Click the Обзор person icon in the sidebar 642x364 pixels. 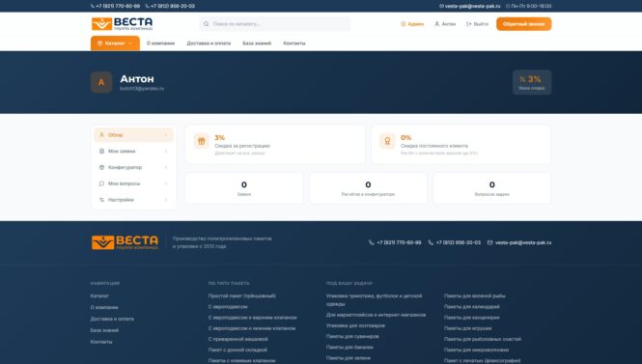pos(101,135)
